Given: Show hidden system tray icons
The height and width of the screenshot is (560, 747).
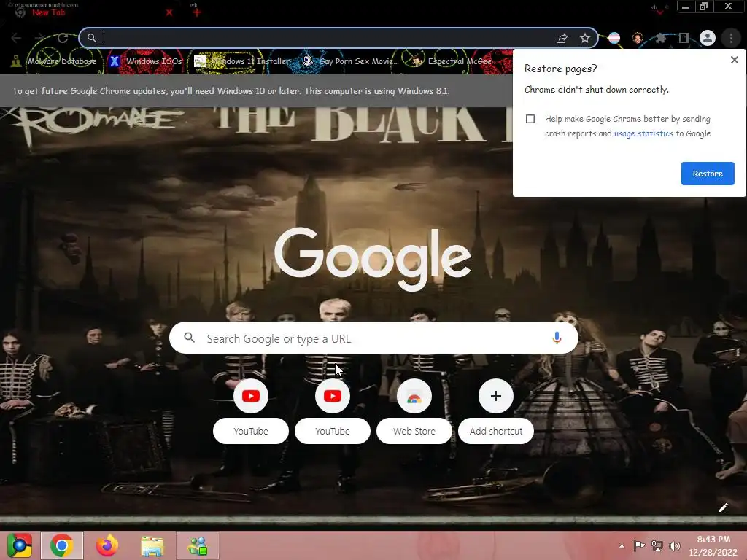Looking at the screenshot, I should click(x=622, y=546).
